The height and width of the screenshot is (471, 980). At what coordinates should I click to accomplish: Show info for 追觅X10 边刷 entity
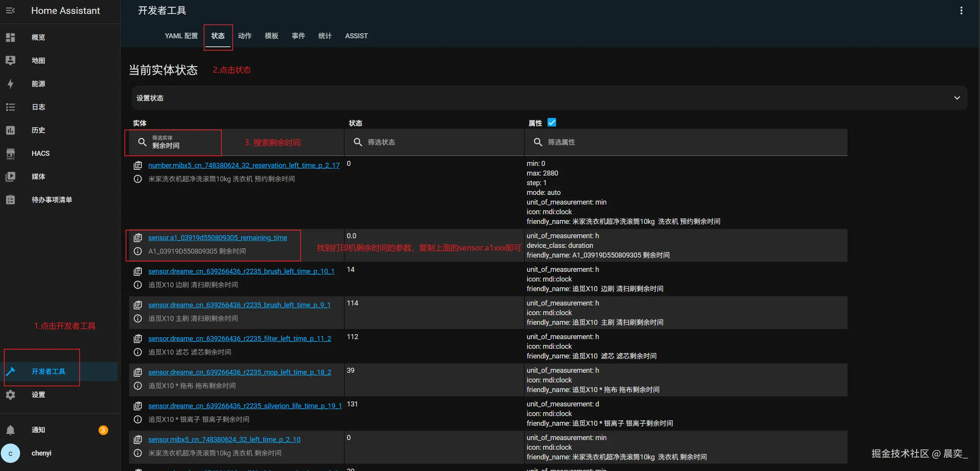click(138, 285)
